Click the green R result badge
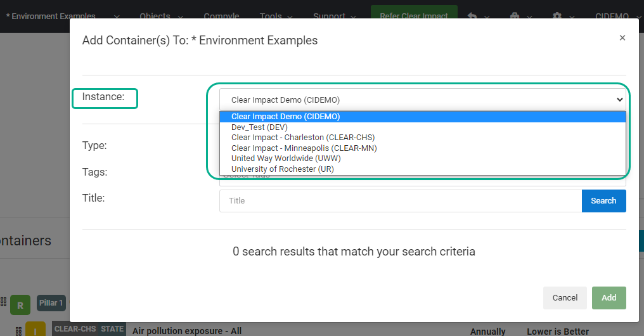Image resolution: width=644 pixels, height=336 pixels. pyautogui.click(x=20, y=305)
